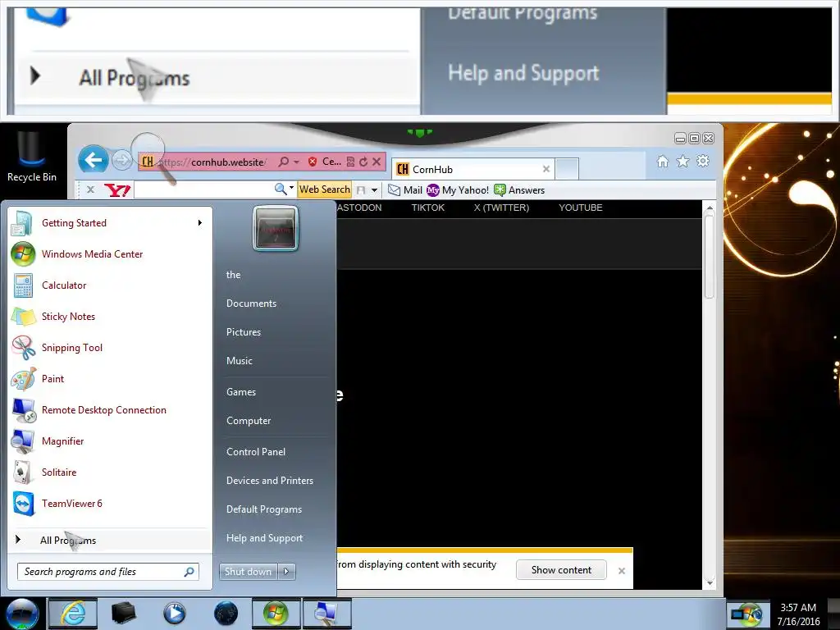840x630 pixels.
Task: Click the red certificate error icon
Action: [x=313, y=162]
